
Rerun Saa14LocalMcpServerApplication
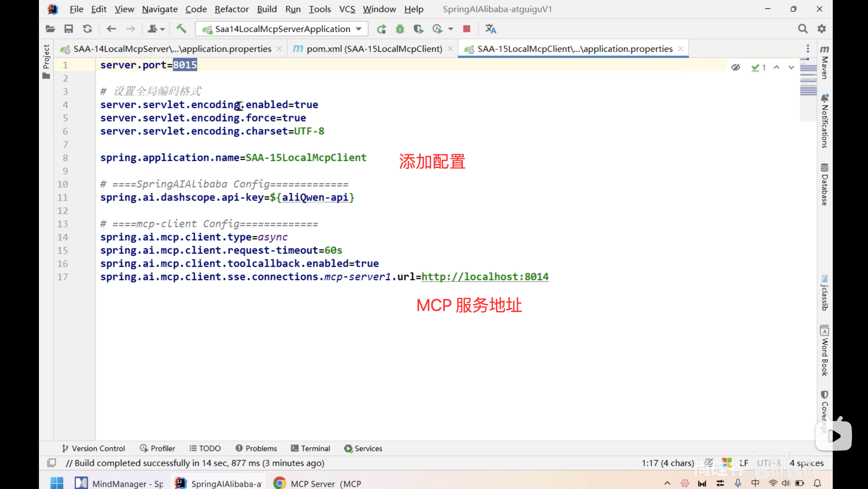(x=381, y=29)
